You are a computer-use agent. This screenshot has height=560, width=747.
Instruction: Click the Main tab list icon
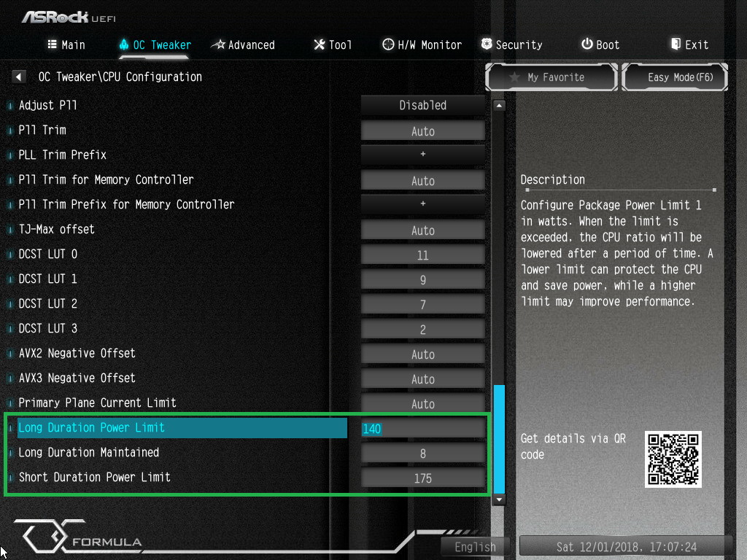click(53, 44)
